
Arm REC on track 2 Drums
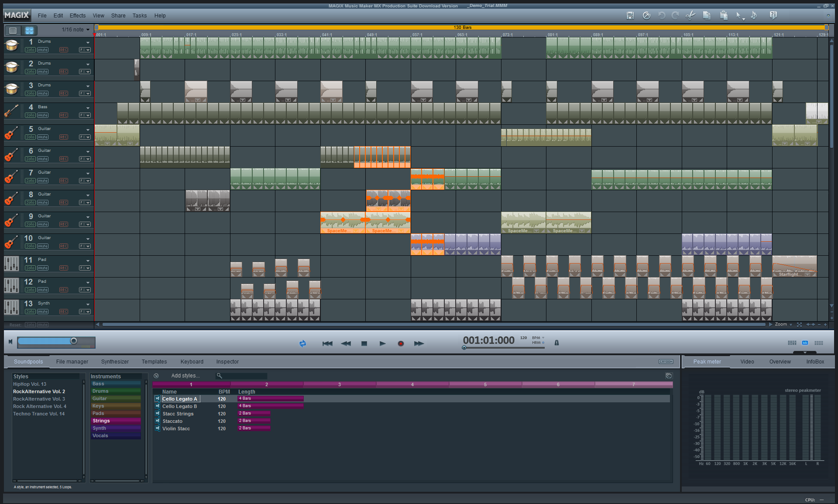64,72
